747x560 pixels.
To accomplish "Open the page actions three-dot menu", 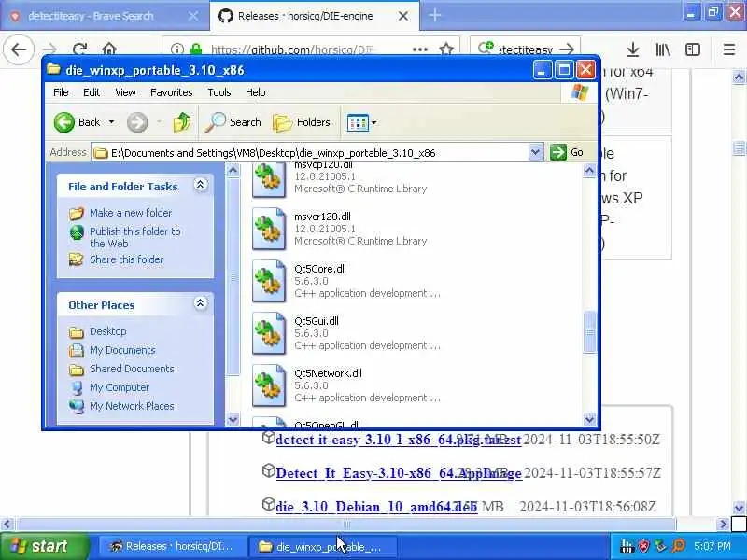I will pos(419,49).
